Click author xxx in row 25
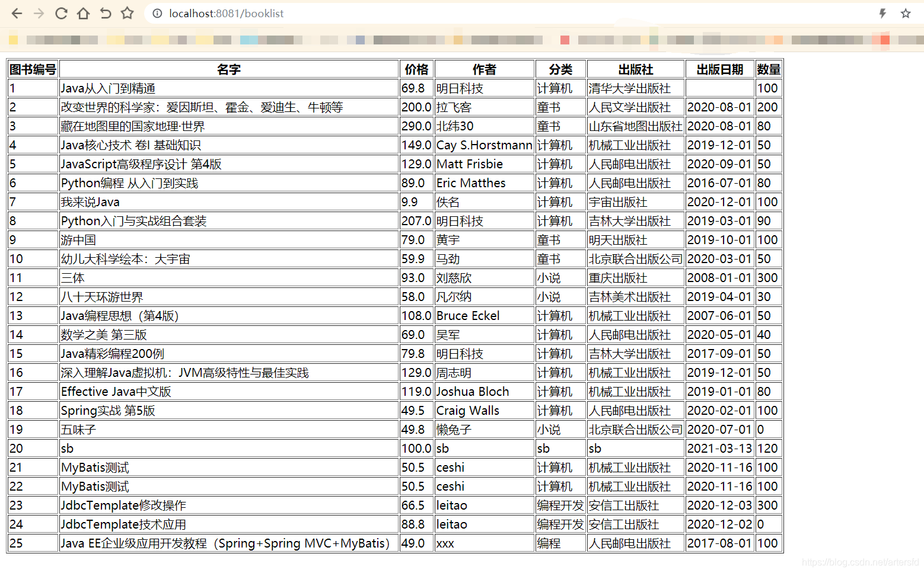Image resolution: width=924 pixels, height=573 pixels. tap(445, 543)
